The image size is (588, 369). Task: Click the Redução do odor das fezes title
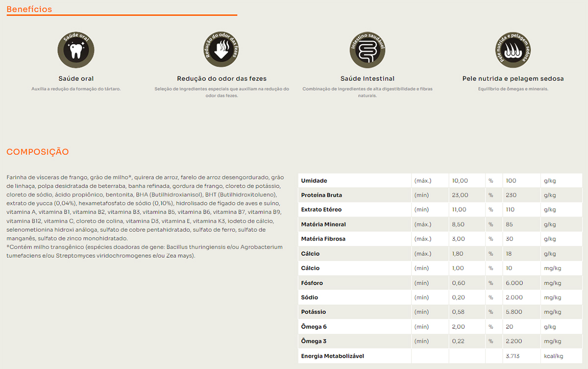pos(221,78)
